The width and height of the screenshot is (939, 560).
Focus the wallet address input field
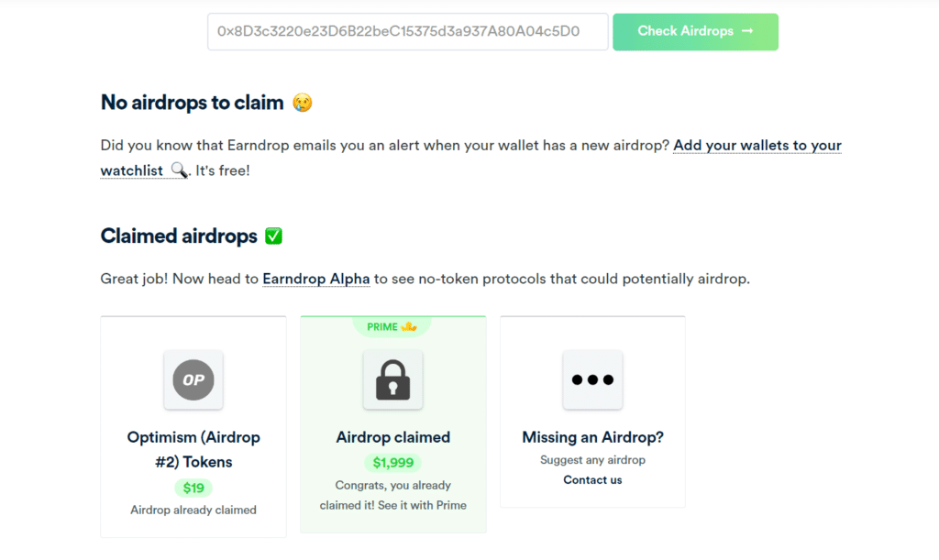click(x=408, y=32)
